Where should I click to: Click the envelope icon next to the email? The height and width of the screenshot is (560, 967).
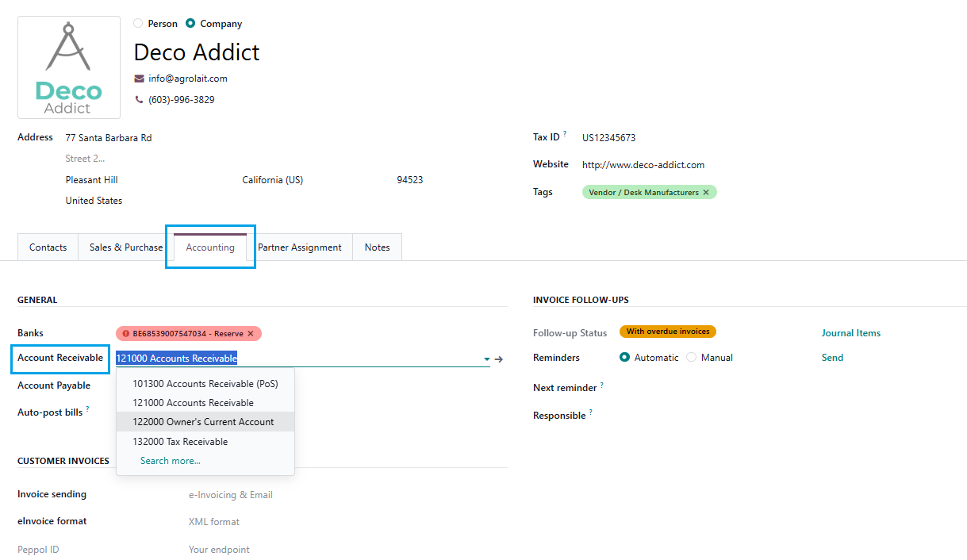pyautogui.click(x=139, y=79)
